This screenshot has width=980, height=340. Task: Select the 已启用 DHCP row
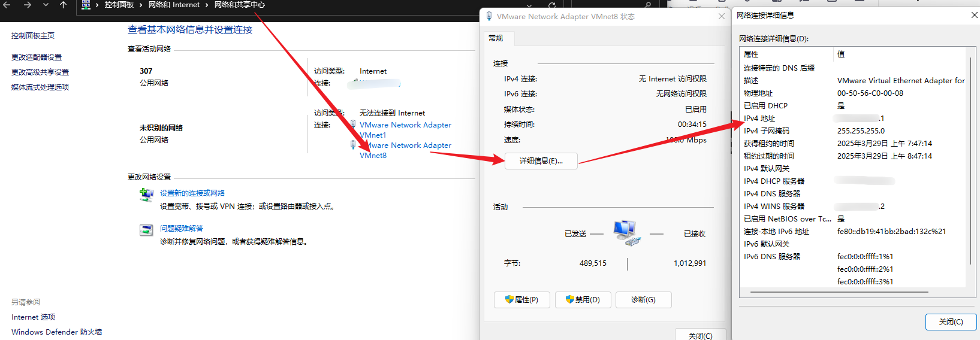click(853, 106)
